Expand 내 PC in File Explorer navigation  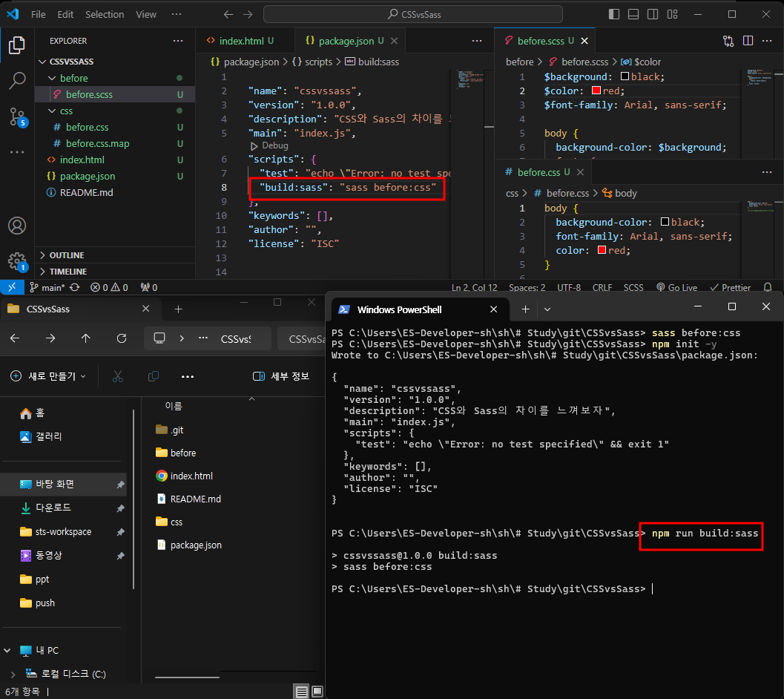click(7, 651)
